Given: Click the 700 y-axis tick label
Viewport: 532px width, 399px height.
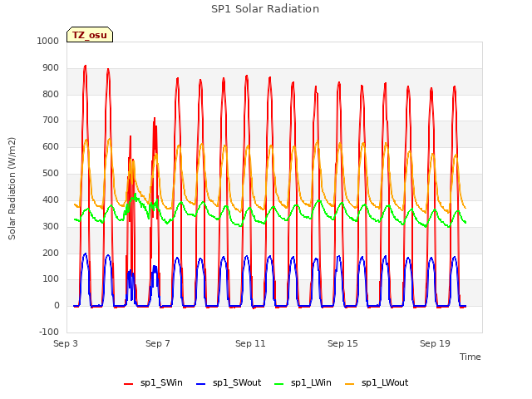Looking at the screenshot, I should (51, 121).
